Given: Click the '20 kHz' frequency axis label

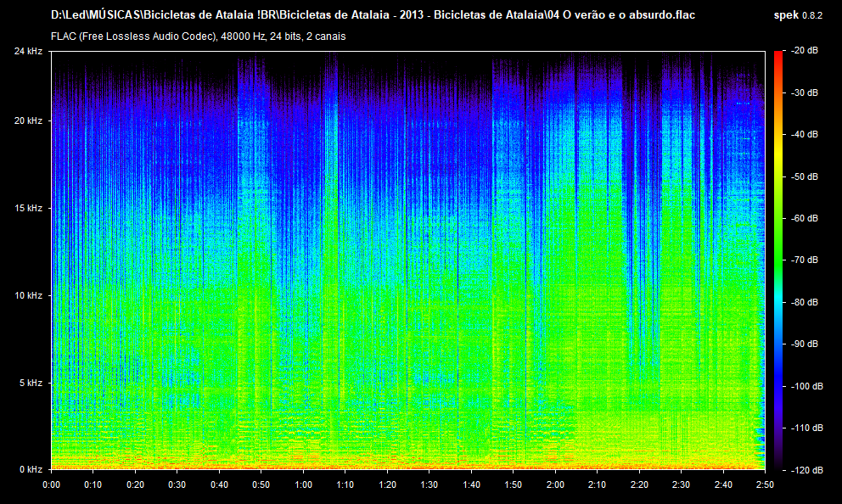Looking at the screenshot, I should (x=28, y=120).
